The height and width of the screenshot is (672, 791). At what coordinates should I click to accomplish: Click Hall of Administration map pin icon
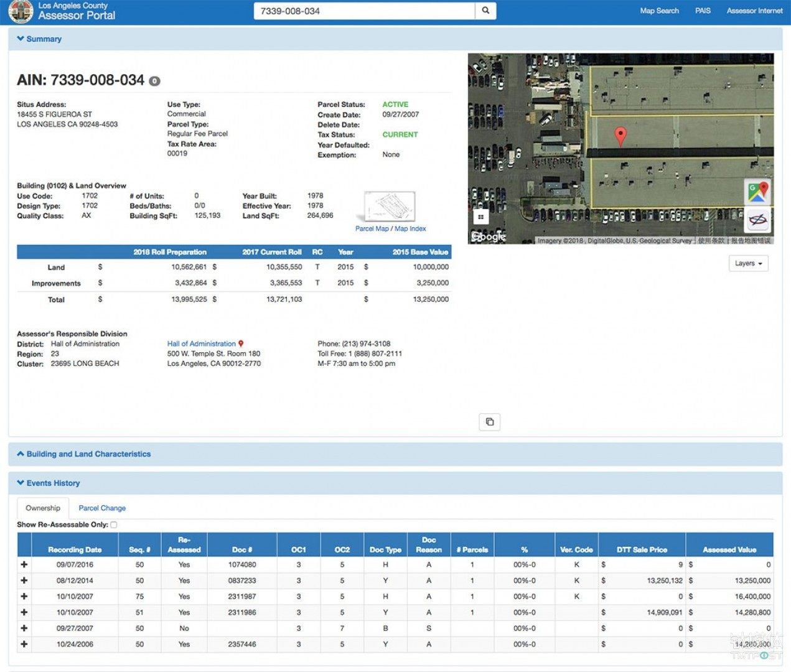[241, 343]
